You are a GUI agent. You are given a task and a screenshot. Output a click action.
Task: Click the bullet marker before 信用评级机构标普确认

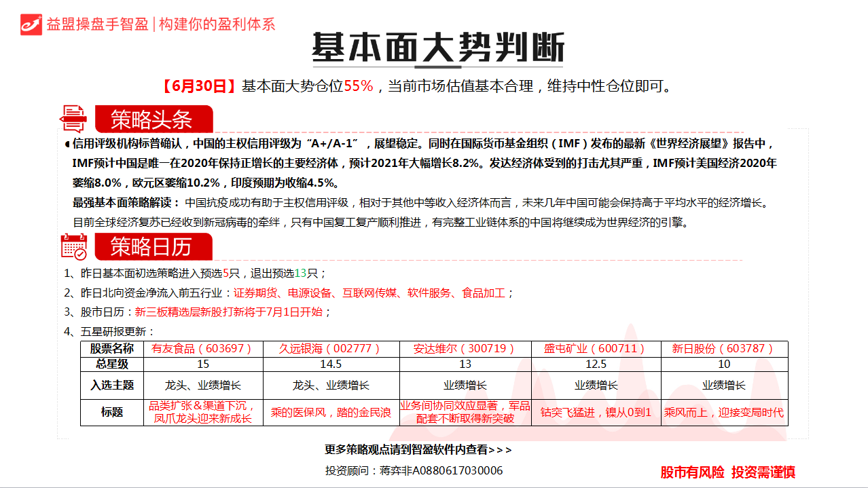click(x=66, y=143)
